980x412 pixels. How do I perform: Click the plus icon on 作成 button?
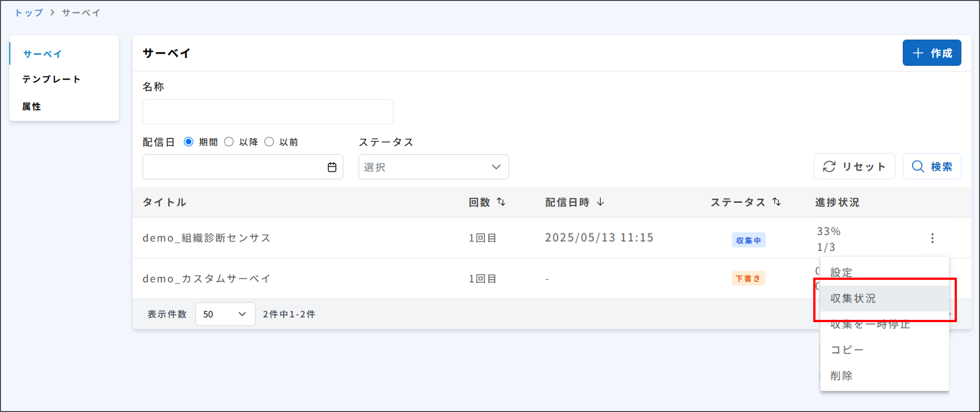pos(918,53)
